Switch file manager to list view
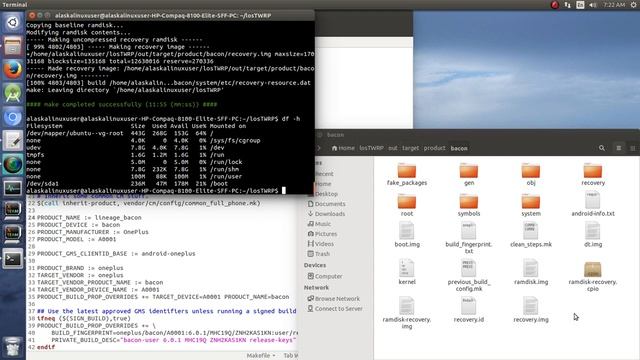Screen dimensions: 640x360 point(619,148)
